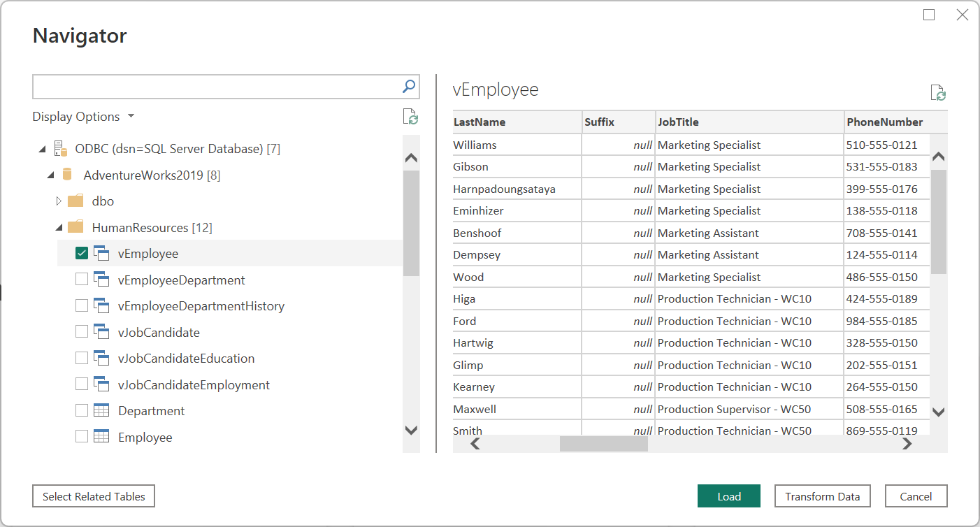Click into the navigator search field
The width and height of the screenshot is (980, 527).
click(x=215, y=87)
